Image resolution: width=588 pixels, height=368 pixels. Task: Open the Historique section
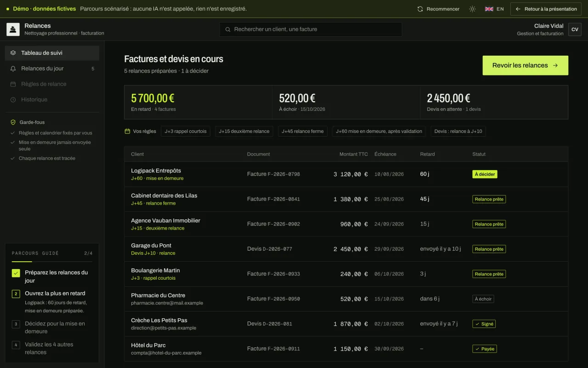coord(52,100)
